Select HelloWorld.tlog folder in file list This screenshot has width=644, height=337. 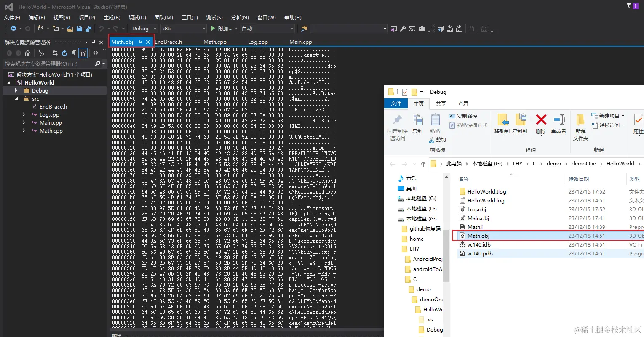487,191
